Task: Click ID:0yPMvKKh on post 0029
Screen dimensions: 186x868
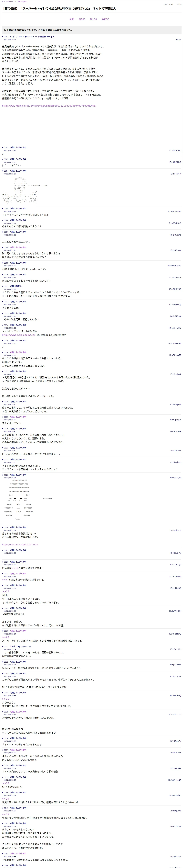Action: (175, 611)
